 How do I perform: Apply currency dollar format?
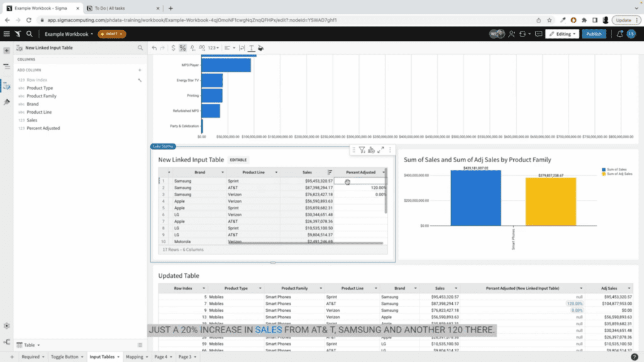coord(174,48)
